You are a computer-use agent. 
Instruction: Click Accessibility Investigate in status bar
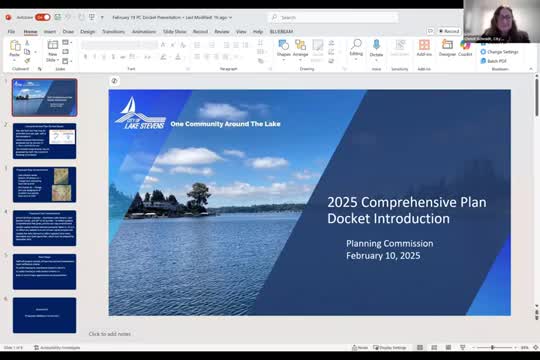point(57,348)
